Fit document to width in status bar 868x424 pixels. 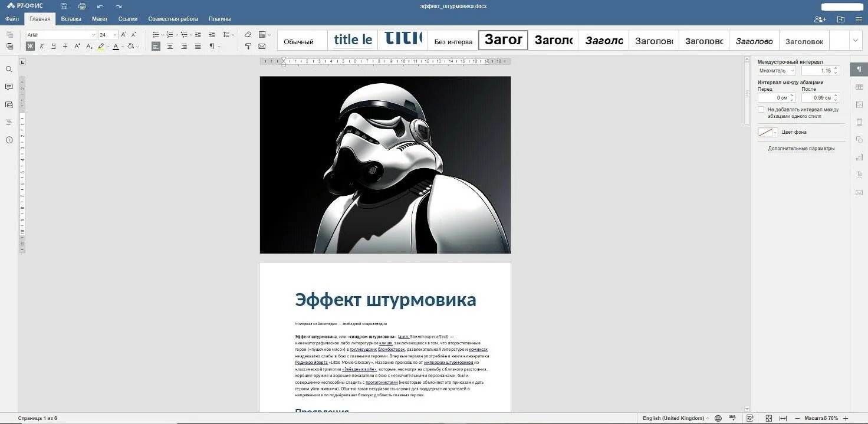pyautogui.click(x=783, y=418)
